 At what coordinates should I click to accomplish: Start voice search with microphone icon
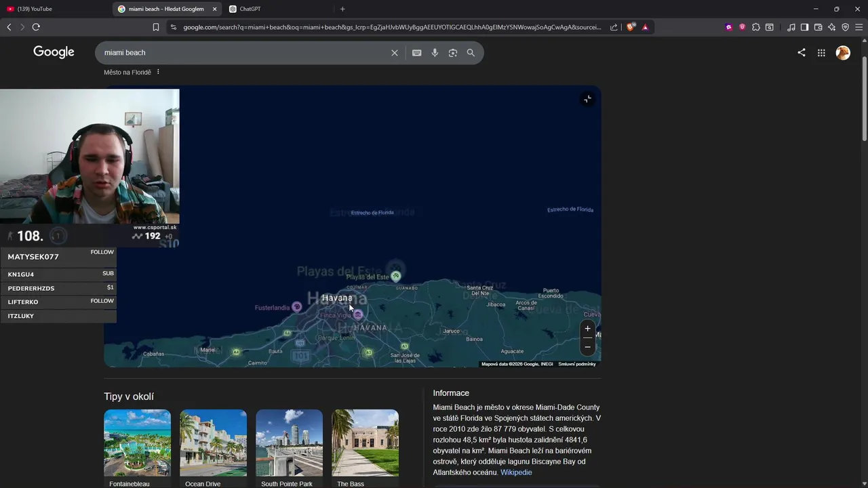435,53
